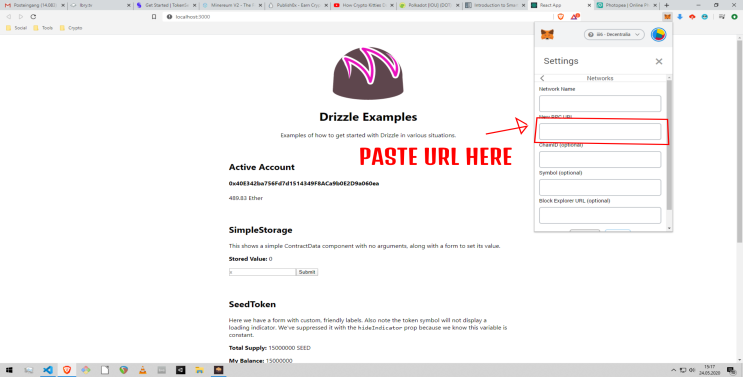743x377 pixels.
Task: Close the MetaMask Settings panel
Action: click(x=659, y=62)
